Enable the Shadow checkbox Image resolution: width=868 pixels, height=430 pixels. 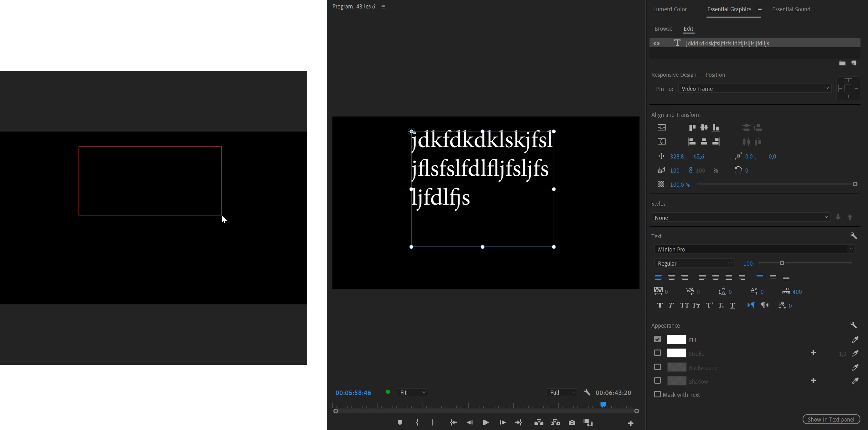pos(657,381)
